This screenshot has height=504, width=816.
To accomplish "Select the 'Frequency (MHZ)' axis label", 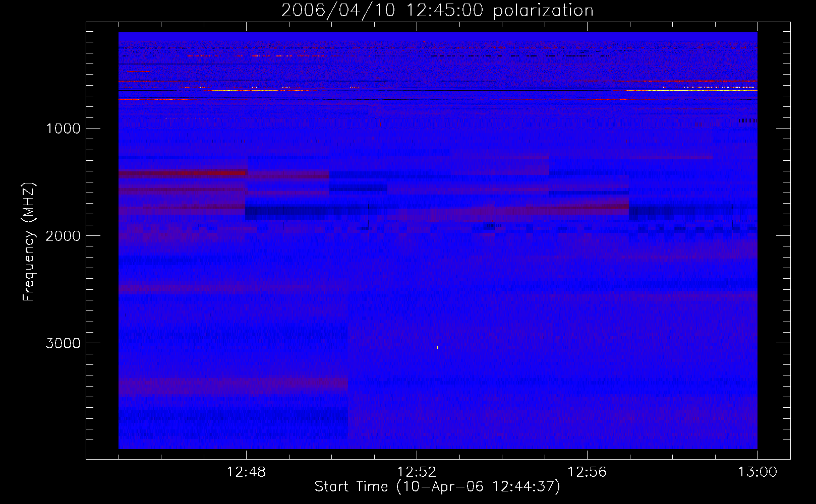I will click(x=28, y=242).
